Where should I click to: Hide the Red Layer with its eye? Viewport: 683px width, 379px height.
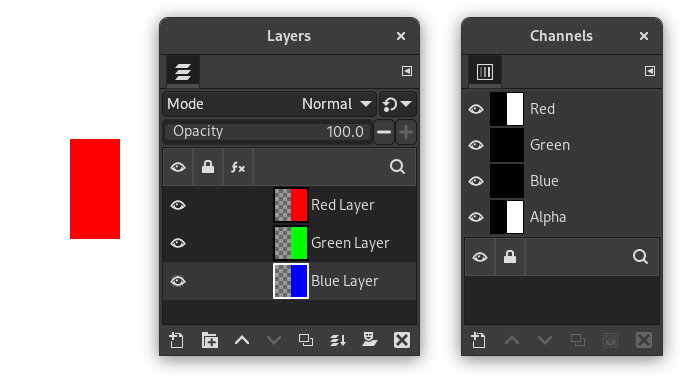coord(178,205)
